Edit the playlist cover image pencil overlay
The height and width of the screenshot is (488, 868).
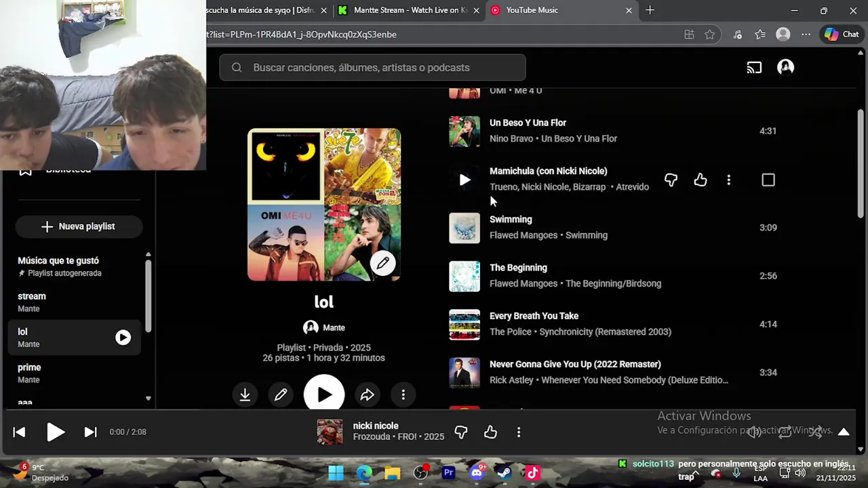click(x=383, y=263)
